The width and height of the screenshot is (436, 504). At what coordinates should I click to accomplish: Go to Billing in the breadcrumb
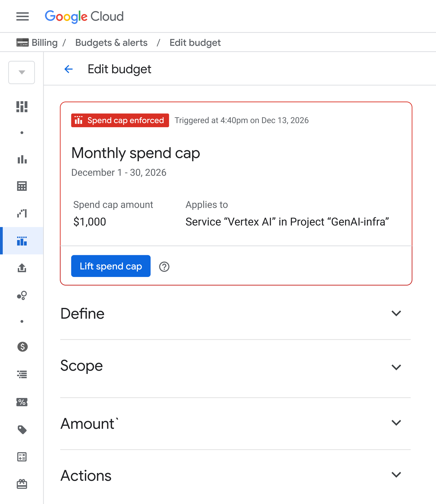44,43
